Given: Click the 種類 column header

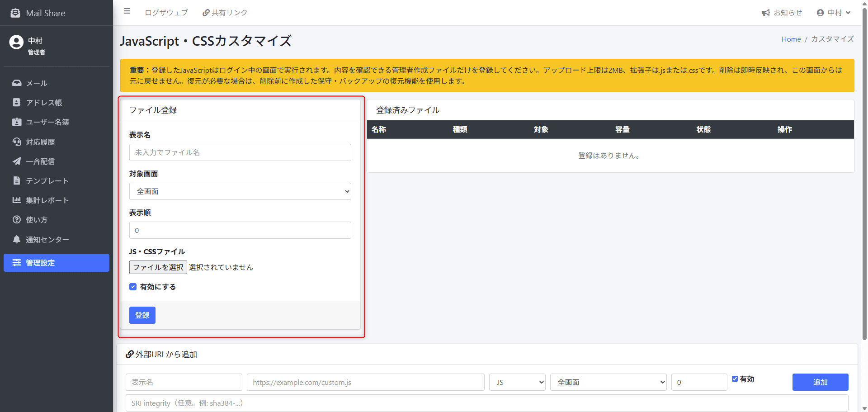Looking at the screenshot, I should coord(460,129).
